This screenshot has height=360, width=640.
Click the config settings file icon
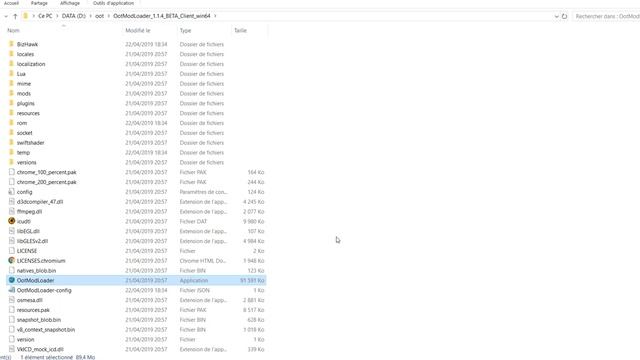tap(11, 191)
